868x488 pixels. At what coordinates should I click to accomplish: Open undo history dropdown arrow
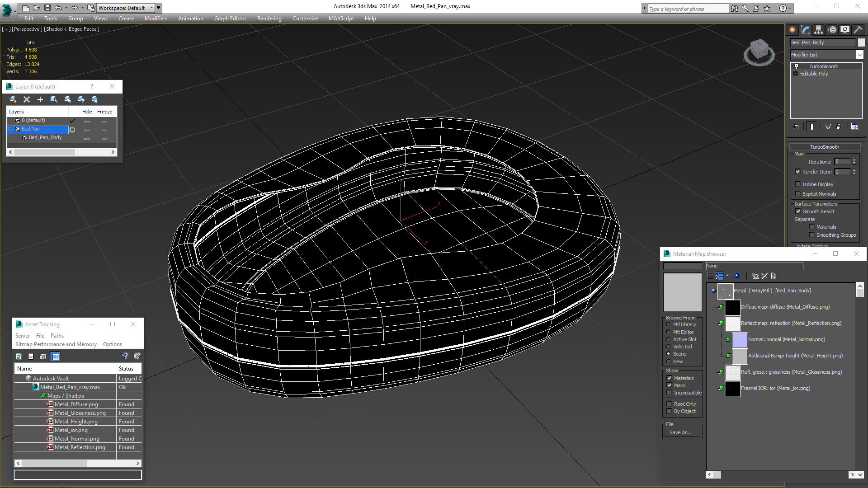tap(66, 8)
